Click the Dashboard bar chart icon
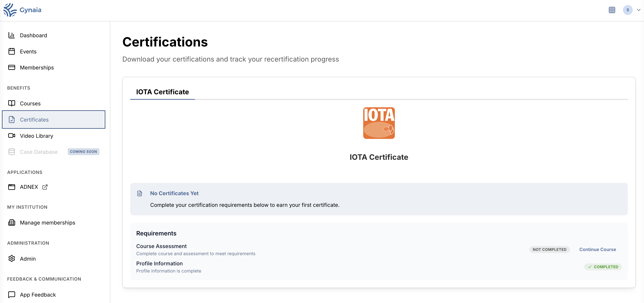The width and height of the screenshot is (644, 303). coord(12,35)
